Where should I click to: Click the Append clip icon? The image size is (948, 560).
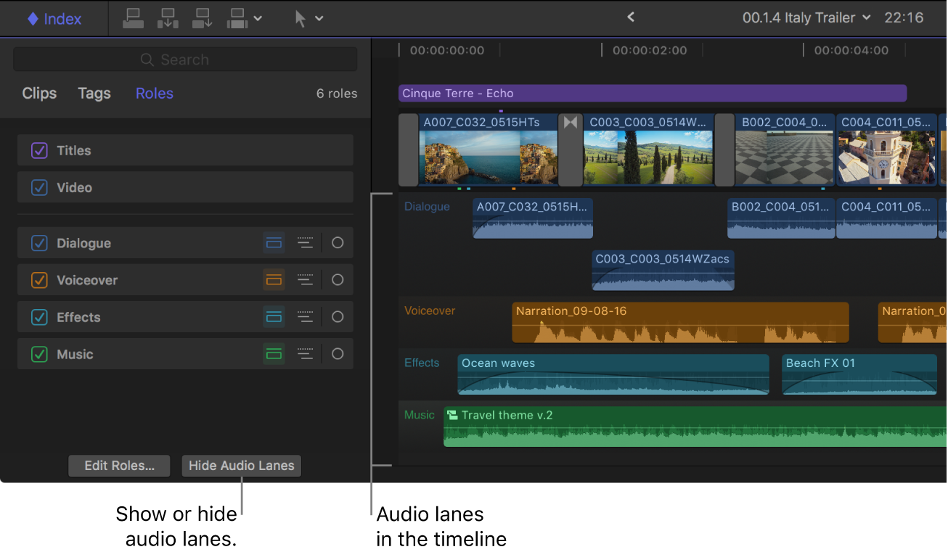[x=203, y=17]
